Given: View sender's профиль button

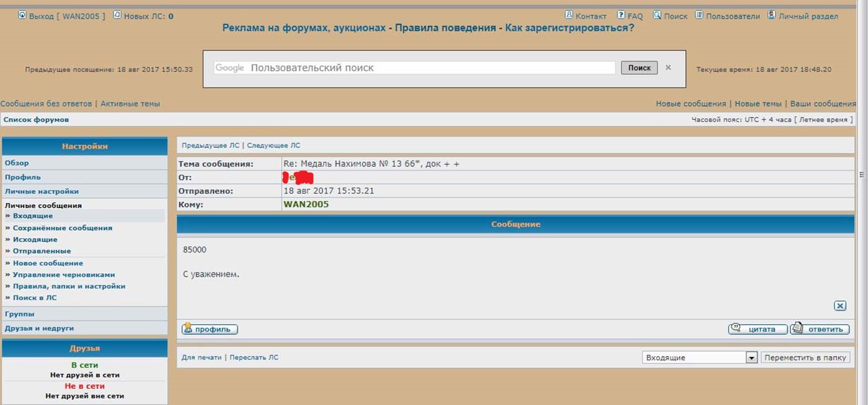Looking at the screenshot, I should pyautogui.click(x=210, y=329).
